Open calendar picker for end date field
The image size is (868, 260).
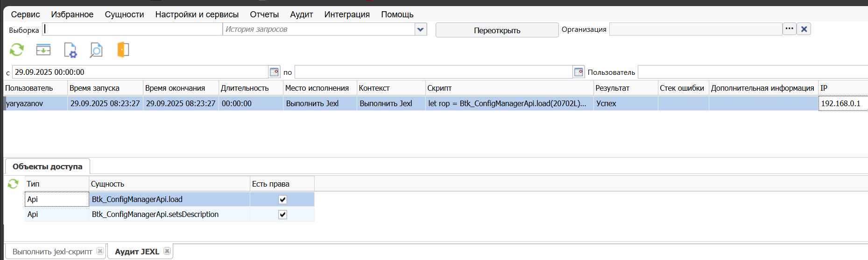pyautogui.click(x=579, y=72)
